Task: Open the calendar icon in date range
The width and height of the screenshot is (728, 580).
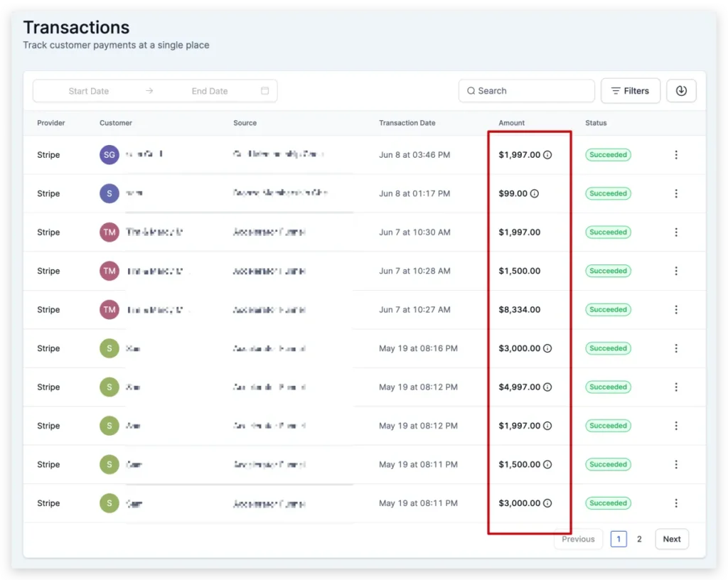Action: (x=264, y=90)
